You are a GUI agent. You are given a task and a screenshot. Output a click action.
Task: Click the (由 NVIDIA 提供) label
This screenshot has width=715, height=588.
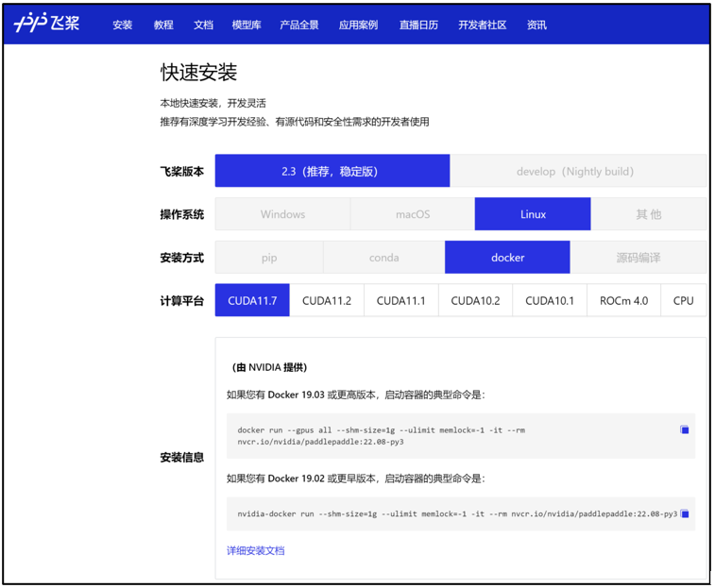[x=269, y=367]
